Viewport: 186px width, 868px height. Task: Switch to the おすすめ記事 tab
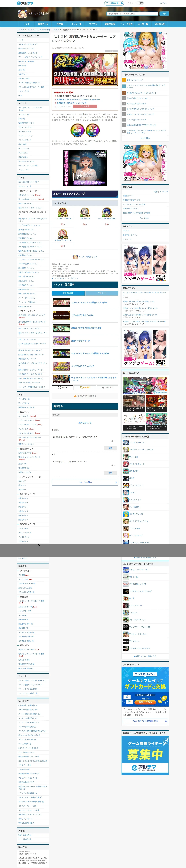68,293
